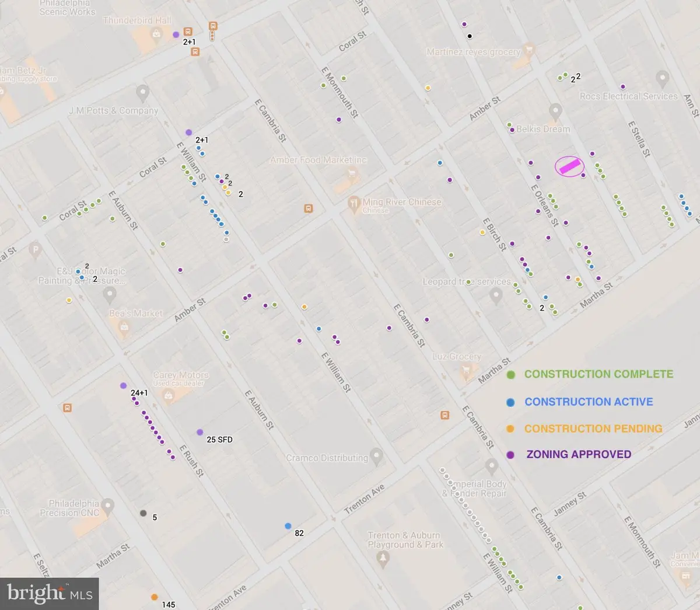Viewport: 700px width, 610px height.
Task: Click the bright MLS logo
Action: click(x=48, y=592)
